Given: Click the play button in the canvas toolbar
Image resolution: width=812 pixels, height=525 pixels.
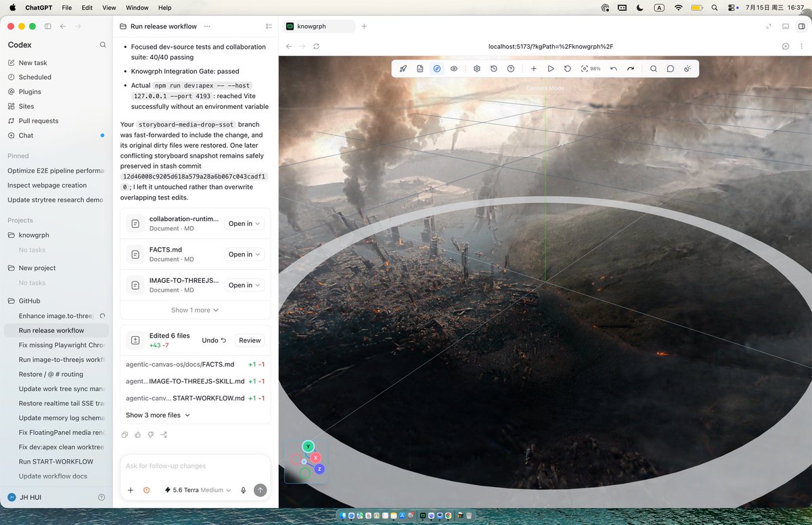Looking at the screenshot, I should click(x=551, y=68).
